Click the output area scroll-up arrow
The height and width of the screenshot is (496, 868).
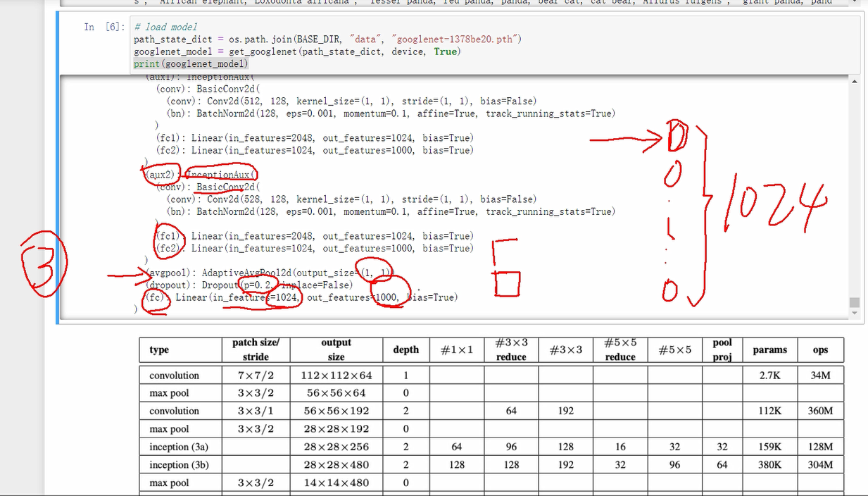click(855, 82)
